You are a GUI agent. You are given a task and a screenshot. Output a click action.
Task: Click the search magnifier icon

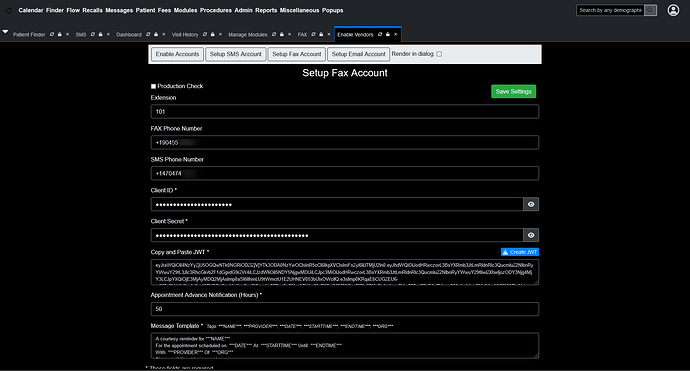point(650,10)
